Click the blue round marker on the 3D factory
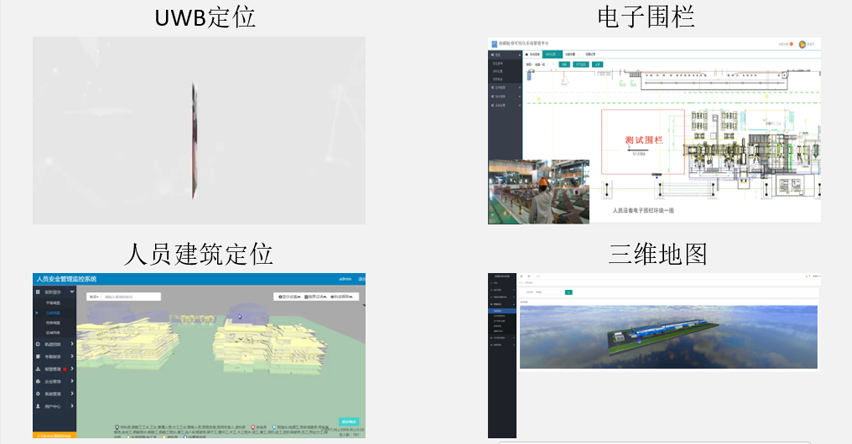Screen dimensions: 852x444 click(639, 341)
